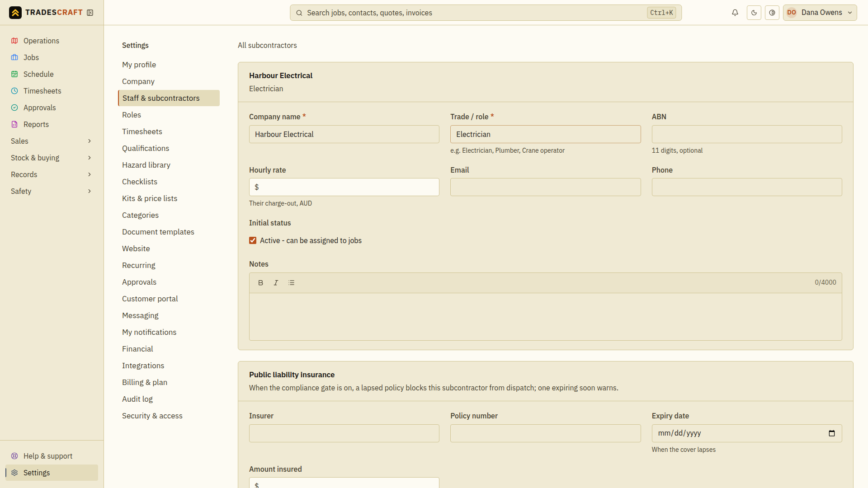The width and height of the screenshot is (868, 488).
Task: Open Company settings
Action: tap(169, 81)
